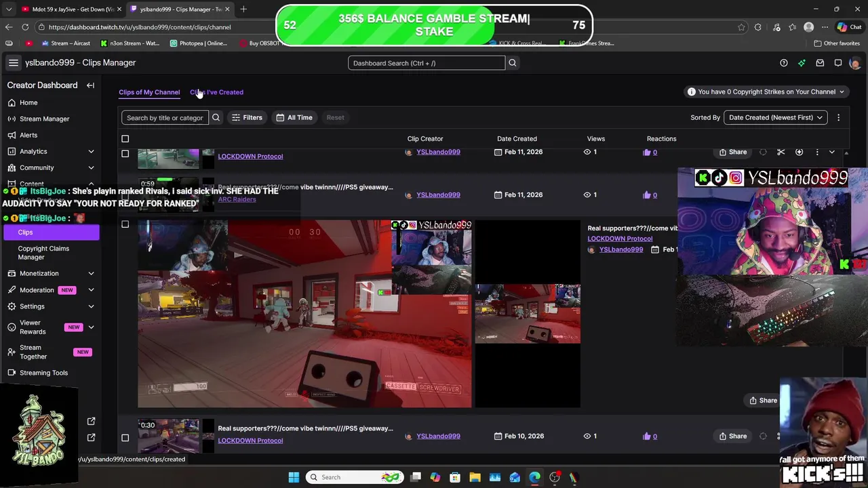Click the like icon on the Feb 10 row
Screen dimensions: 868x488
coord(646,436)
